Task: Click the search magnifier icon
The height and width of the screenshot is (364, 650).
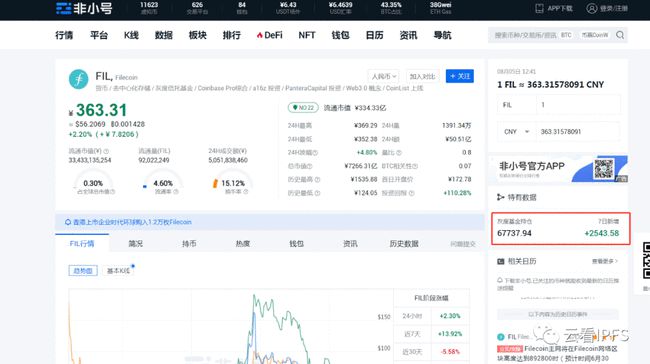Action: pos(620,35)
